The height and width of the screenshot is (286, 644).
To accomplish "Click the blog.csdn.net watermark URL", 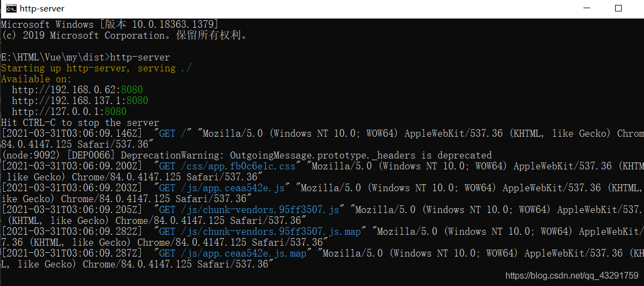I will pyautogui.click(x=571, y=275).
